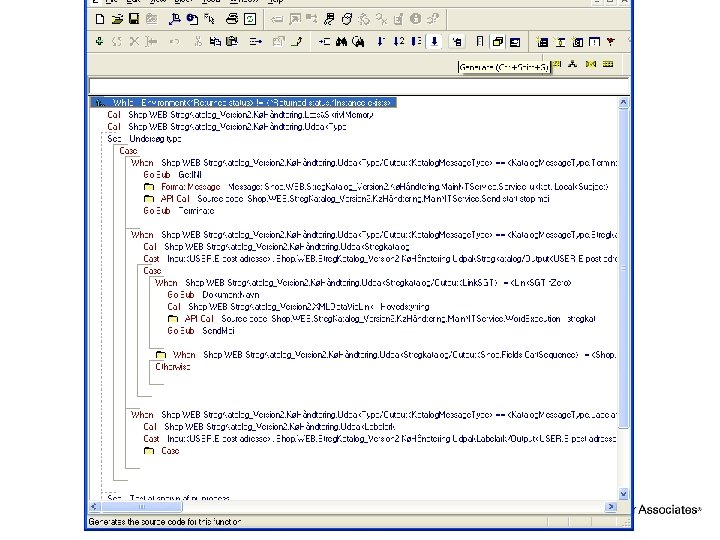The image size is (720, 540).
Task: Expand the folder beside WordExecution API Call
Action: tap(173, 319)
